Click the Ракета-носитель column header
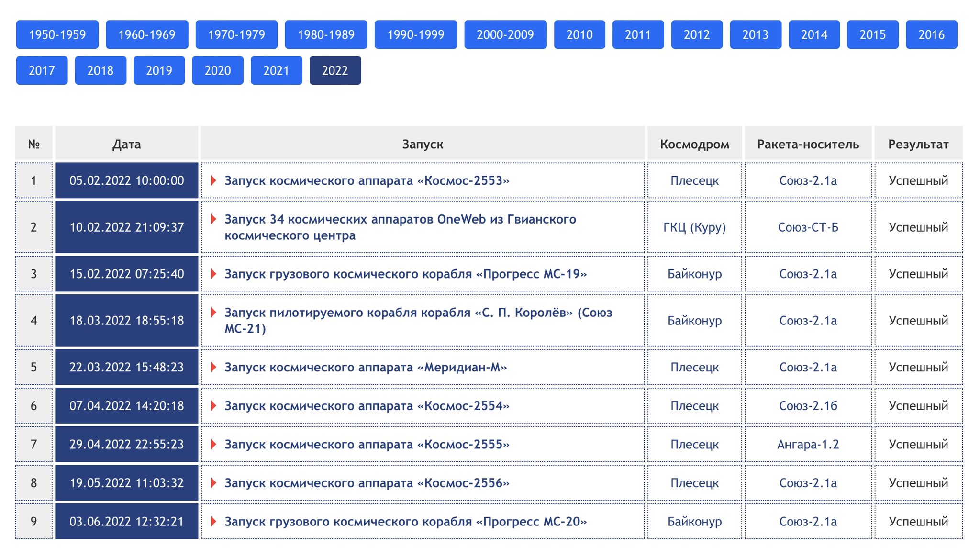 [808, 144]
